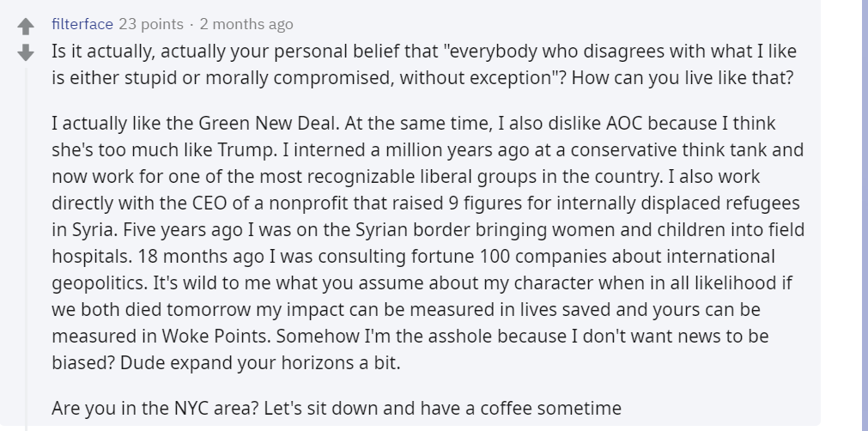The image size is (868, 431).
Task: Open the '2 months ago' comment permalink
Action: (246, 24)
